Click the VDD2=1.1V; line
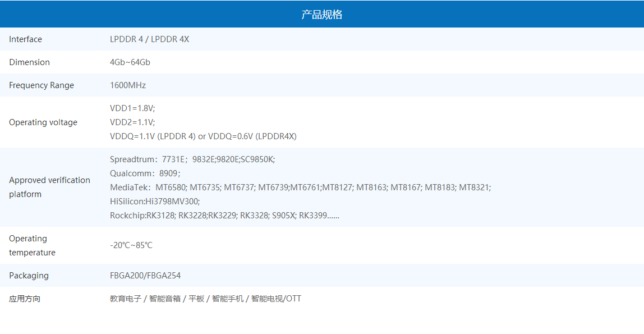This screenshot has width=644, height=334. (x=132, y=122)
